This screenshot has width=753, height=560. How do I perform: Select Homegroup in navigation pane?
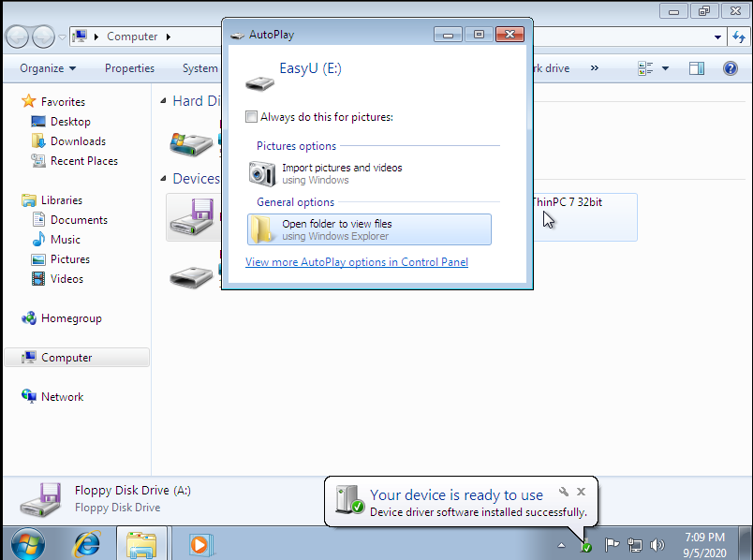71,318
